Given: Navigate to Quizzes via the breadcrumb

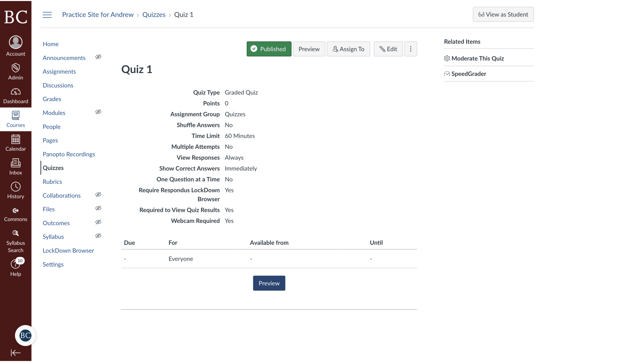Looking at the screenshot, I should point(154,14).
